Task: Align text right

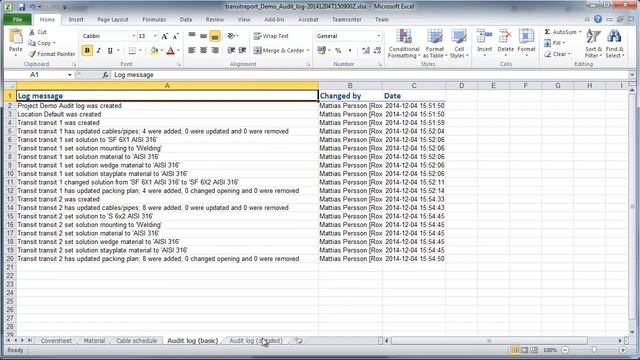Action: [x=215, y=50]
